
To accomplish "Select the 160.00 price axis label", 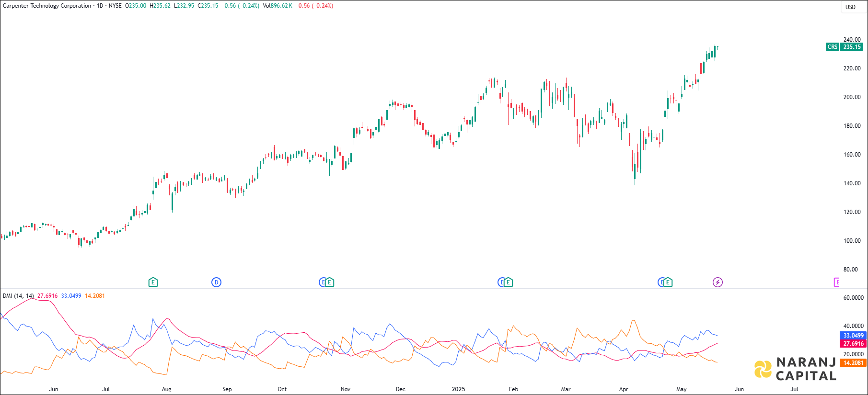I will pyautogui.click(x=852, y=155).
